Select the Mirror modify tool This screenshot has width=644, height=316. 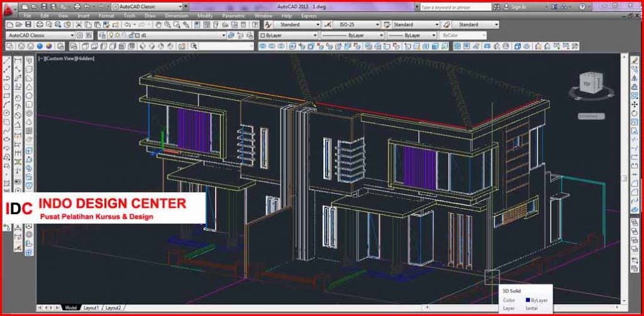pos(636,79)
